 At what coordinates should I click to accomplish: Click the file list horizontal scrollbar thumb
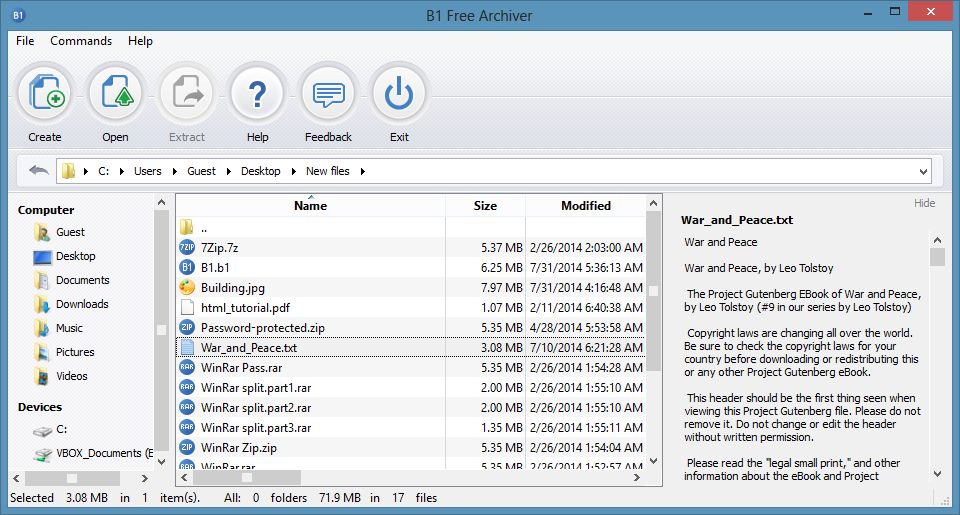click(x=247, y=477)
